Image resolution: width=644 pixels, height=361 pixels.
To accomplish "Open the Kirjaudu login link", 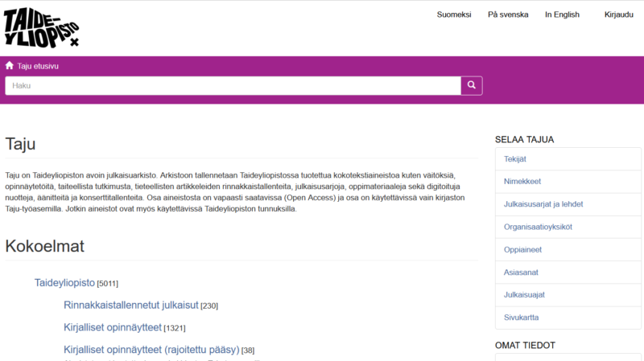I will 618,14.
